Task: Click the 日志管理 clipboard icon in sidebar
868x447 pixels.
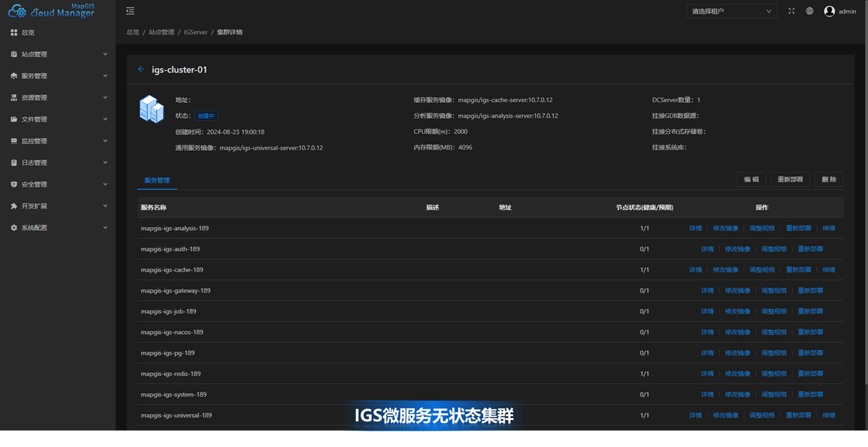Action: (x=13, y=162)
